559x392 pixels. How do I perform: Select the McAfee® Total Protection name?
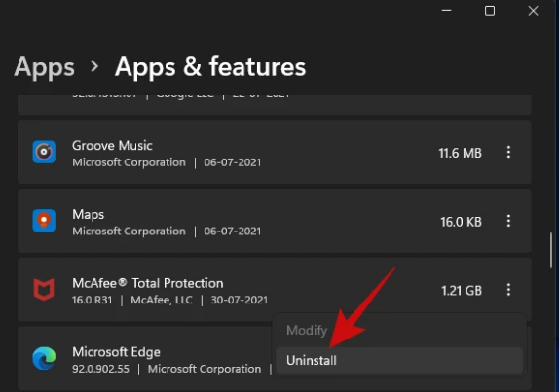pyautogui.click(x=148, y=283)
